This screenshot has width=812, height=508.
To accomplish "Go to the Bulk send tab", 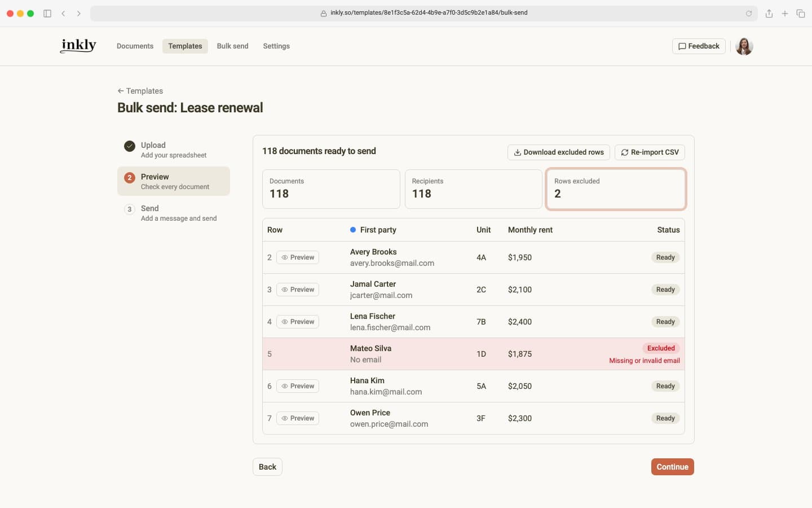I will click(232, 46).
